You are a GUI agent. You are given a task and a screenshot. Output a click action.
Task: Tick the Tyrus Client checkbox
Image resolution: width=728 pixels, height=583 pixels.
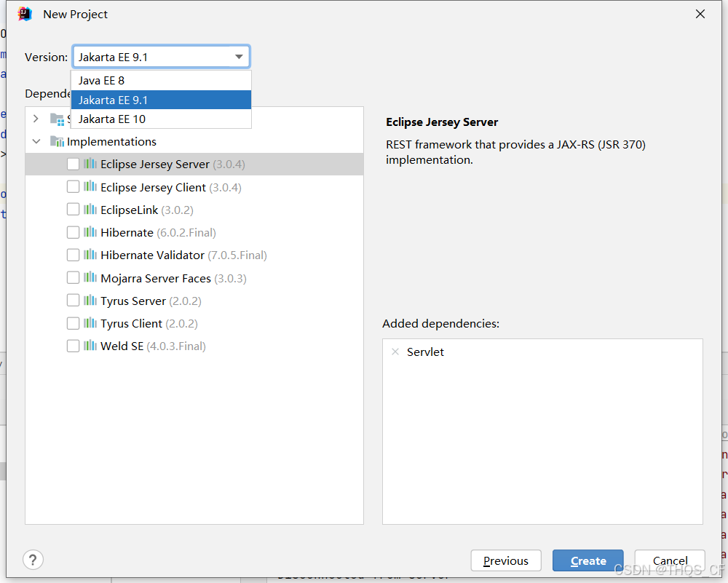[73, 323]
